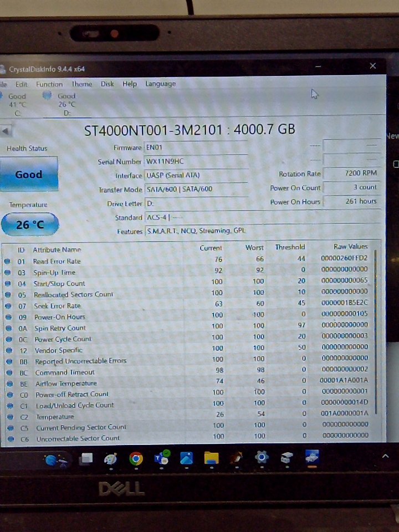
Task: Open Settings gear from the taskbar
Action: point(262,458)
